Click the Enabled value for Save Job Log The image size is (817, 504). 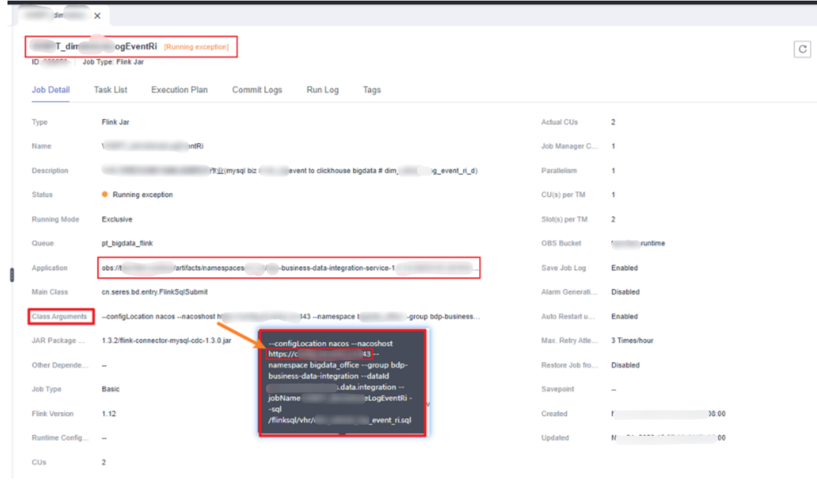pyautogui.click(x=624, y=268)
